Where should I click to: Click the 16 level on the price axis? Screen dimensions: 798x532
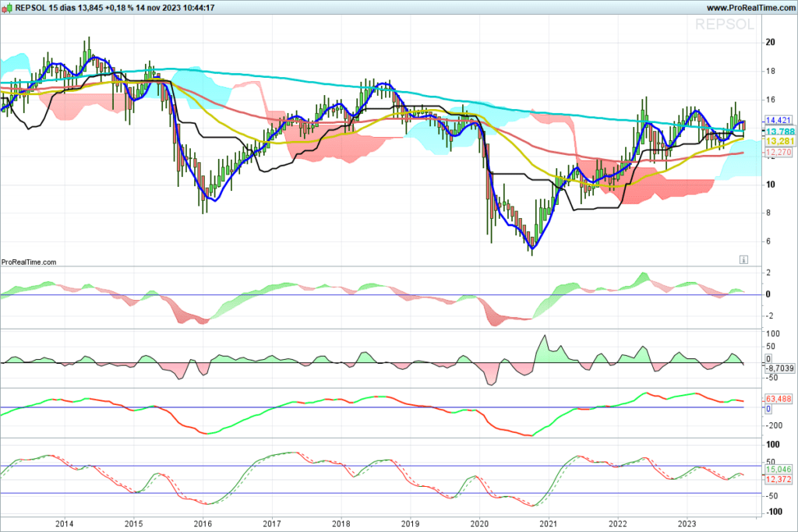[x=771, y=100]
